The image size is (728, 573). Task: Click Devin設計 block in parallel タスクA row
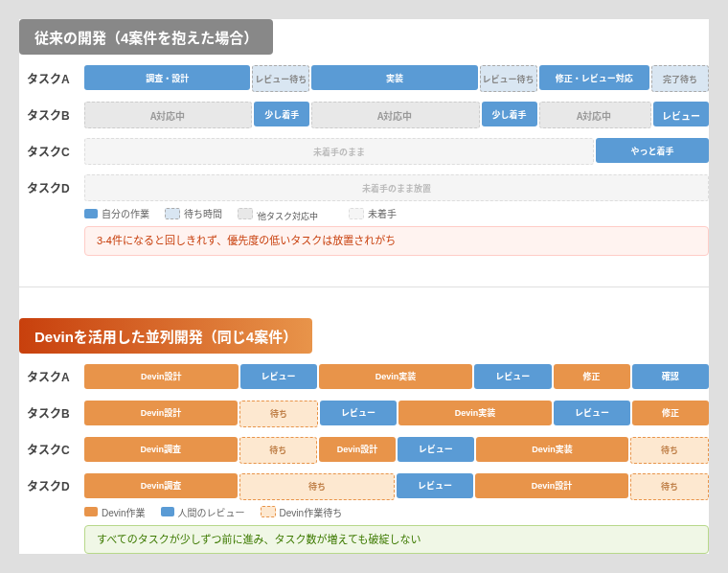(161, 377)
